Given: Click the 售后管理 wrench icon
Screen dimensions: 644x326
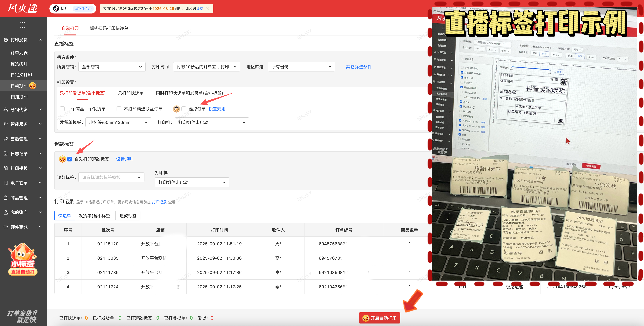Looking at the screenshot, I should pos(6,139).
